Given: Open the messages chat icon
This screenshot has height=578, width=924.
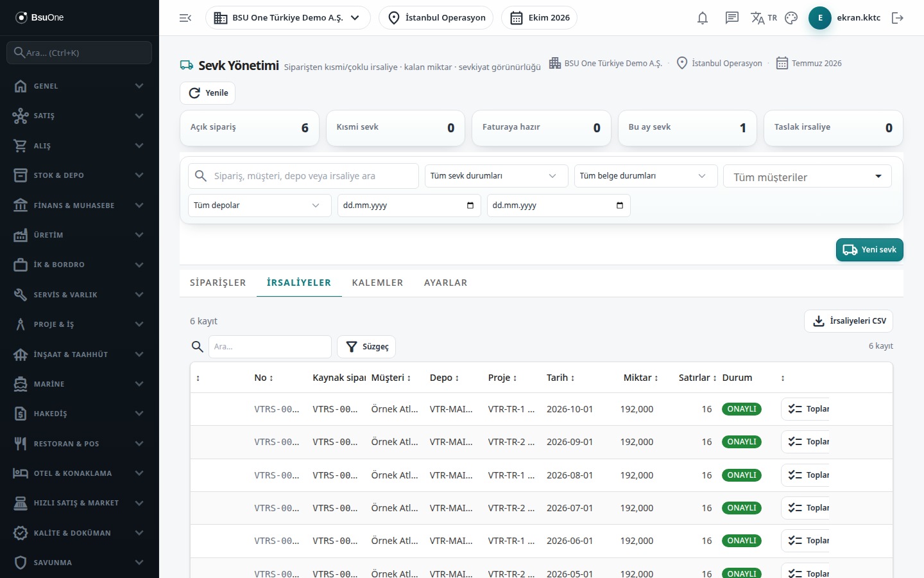Looking at the screenshot, I should click(x=732, y=18).
